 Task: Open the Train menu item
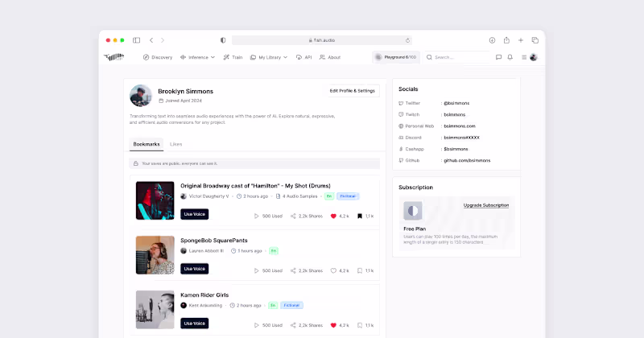point(233,57)
